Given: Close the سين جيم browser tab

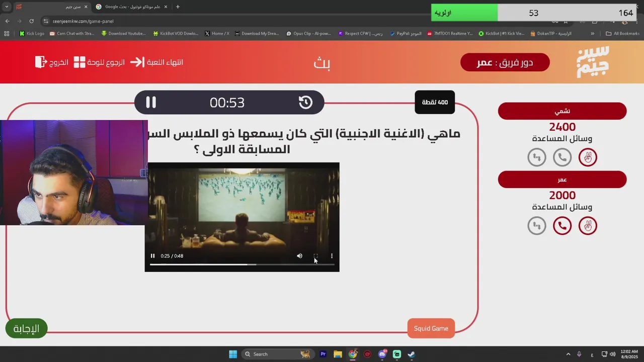Looking at the screenshot, I should 86,7.
